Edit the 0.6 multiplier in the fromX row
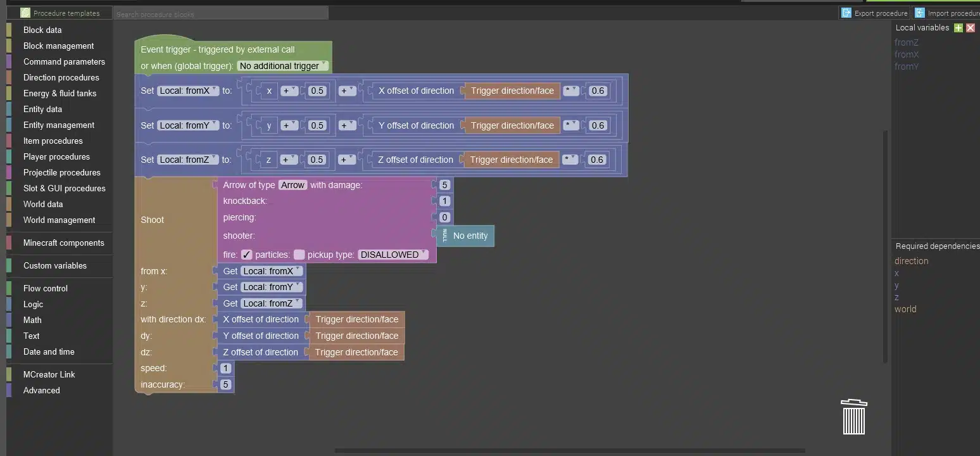This screenshot has height=456, width=980. [x=598, y=91]
